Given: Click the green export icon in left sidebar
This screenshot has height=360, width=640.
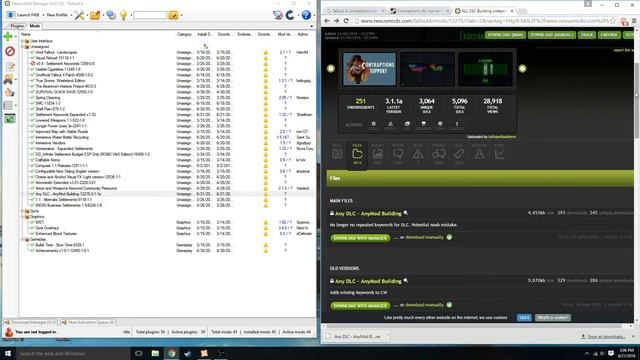Looking at the screenshot, I should (10, 119).
